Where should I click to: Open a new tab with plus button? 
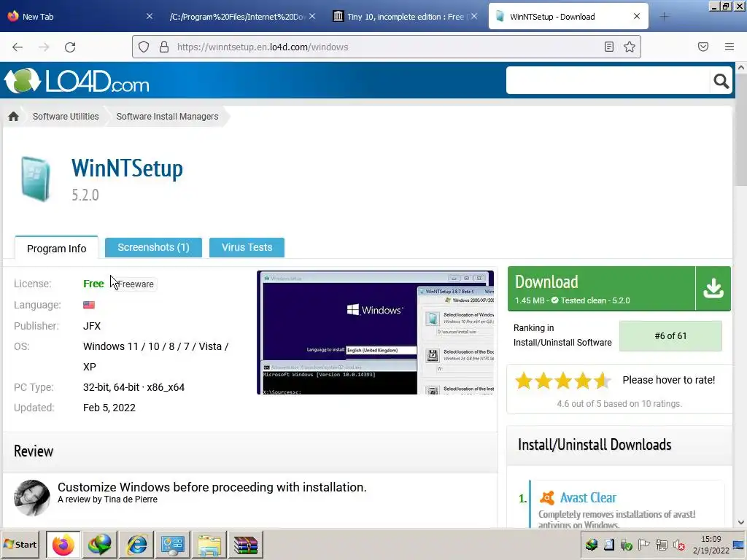[664, 17]
